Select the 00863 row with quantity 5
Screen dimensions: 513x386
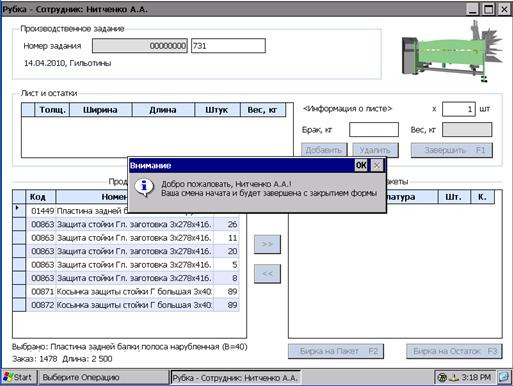click(133, 265)
